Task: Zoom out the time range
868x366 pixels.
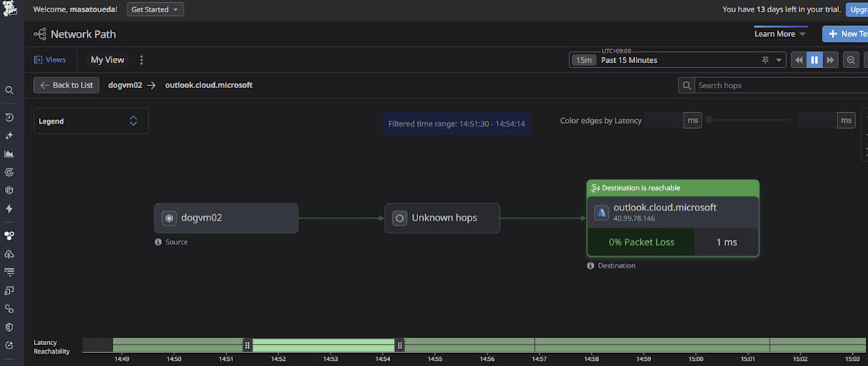Action: point(851,60)
